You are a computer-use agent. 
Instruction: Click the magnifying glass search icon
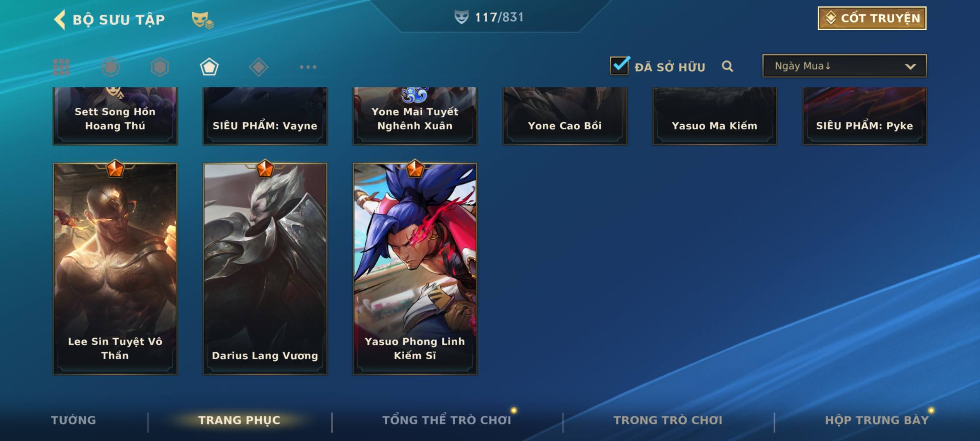coord(727,66)
